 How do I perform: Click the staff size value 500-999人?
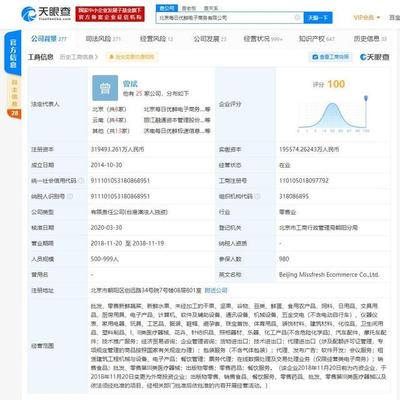pos(105,259)
